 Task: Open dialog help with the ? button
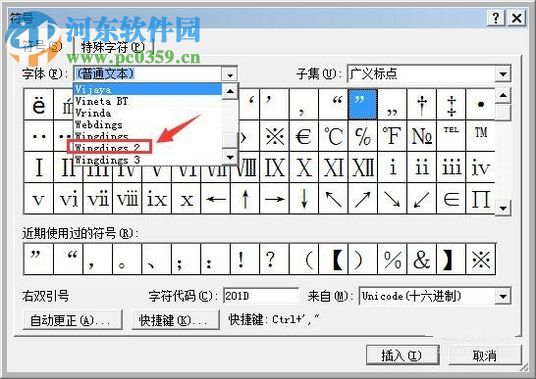pos(496,17)
